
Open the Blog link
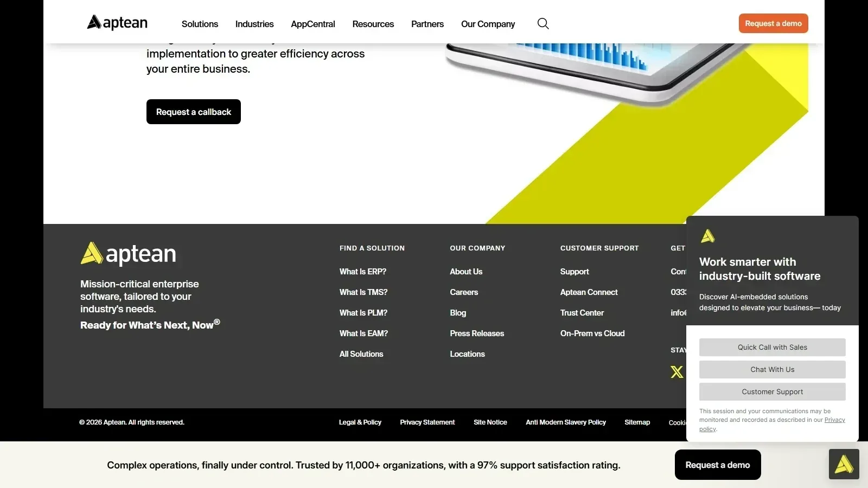pos(458,313)
